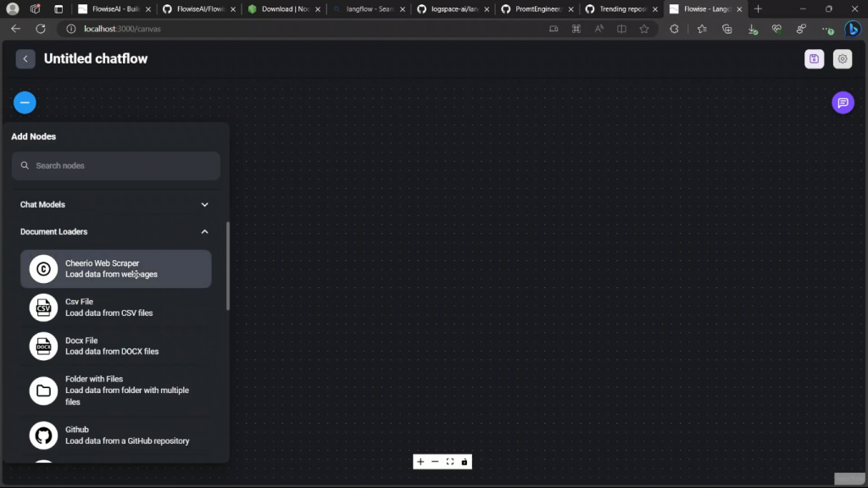Fit view using the canvas fullscreen control
The height and width of the screenshot is (488, 868).
tap(450, 462)
